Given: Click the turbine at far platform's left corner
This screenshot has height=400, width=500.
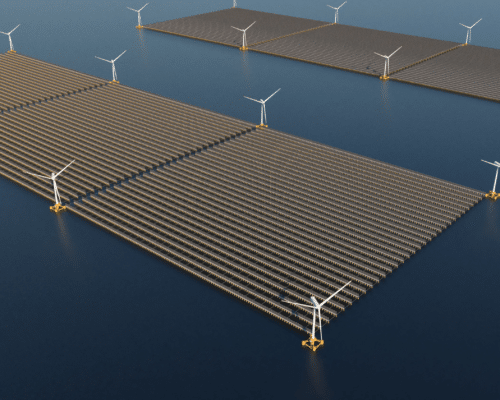Looking at the screenshot, I should [139, 16].
